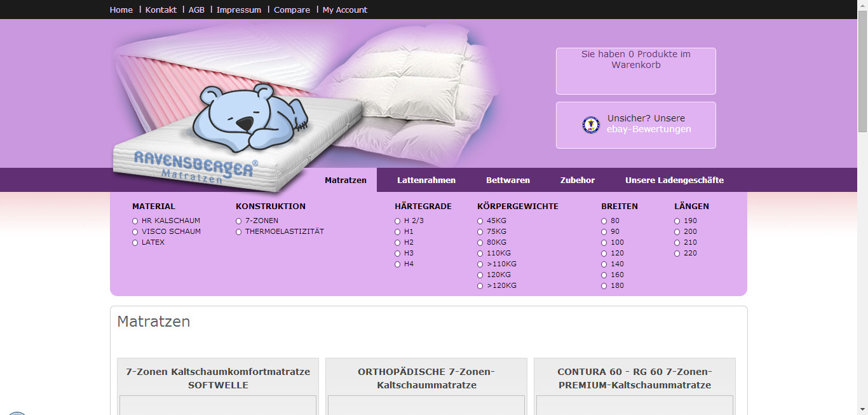Open the Lattenrahmen tab
868x415 pixels.
point(426,180)
